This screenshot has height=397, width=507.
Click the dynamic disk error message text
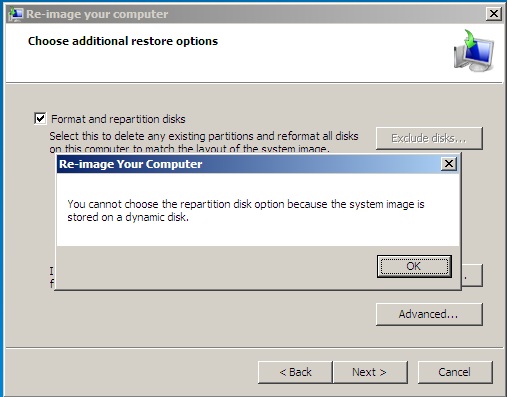tap(246, 210)
